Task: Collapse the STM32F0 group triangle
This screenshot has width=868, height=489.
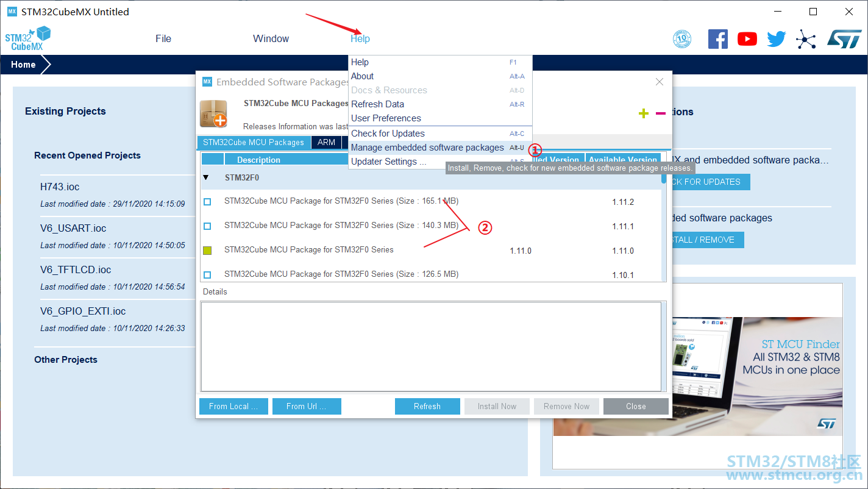Action: pos(206,177)
